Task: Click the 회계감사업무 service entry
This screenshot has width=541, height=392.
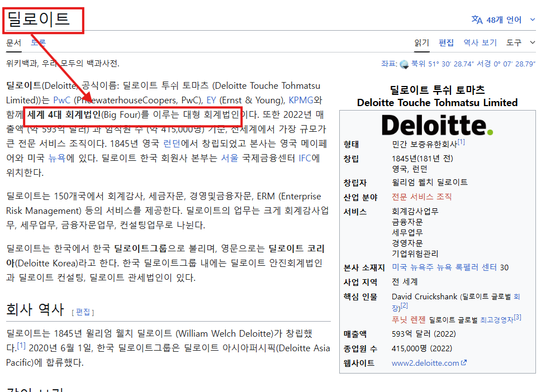Action: 415,211
